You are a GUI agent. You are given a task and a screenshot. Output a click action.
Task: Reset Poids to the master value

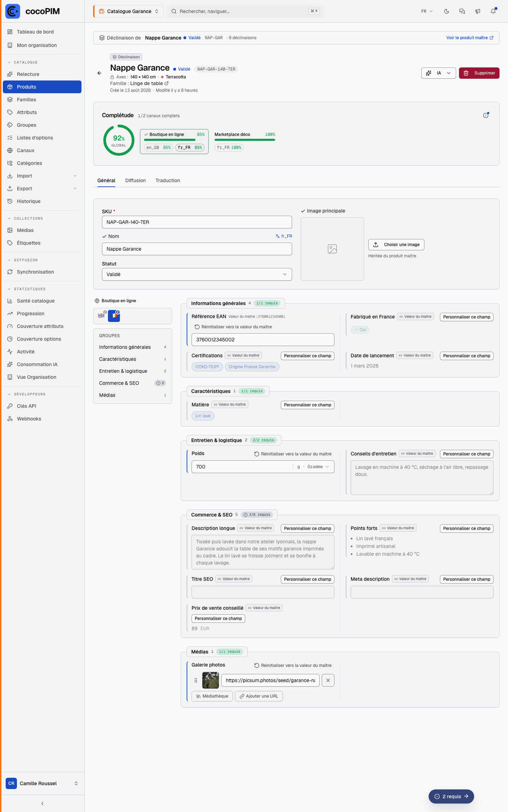[x=293, y=454]
